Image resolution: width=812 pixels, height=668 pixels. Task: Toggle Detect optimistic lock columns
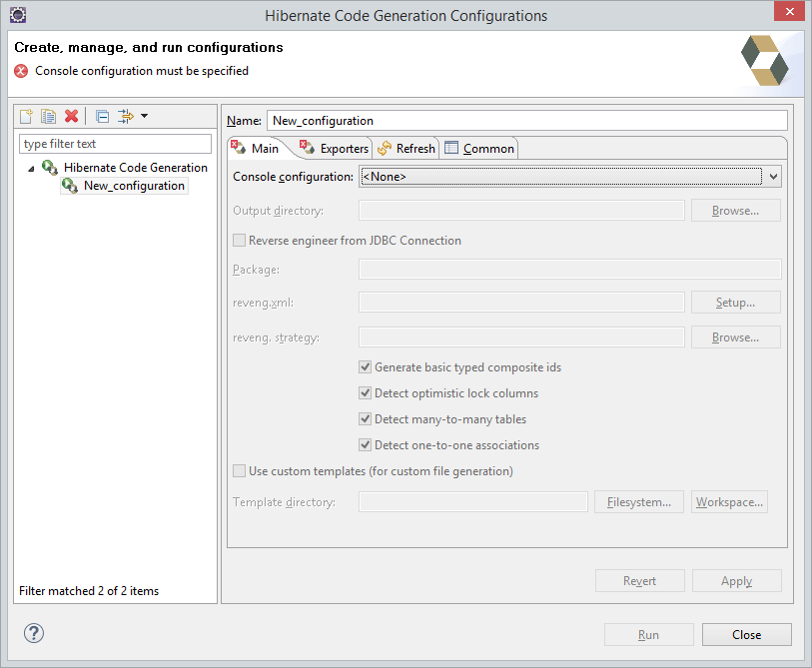coord(366,393)
